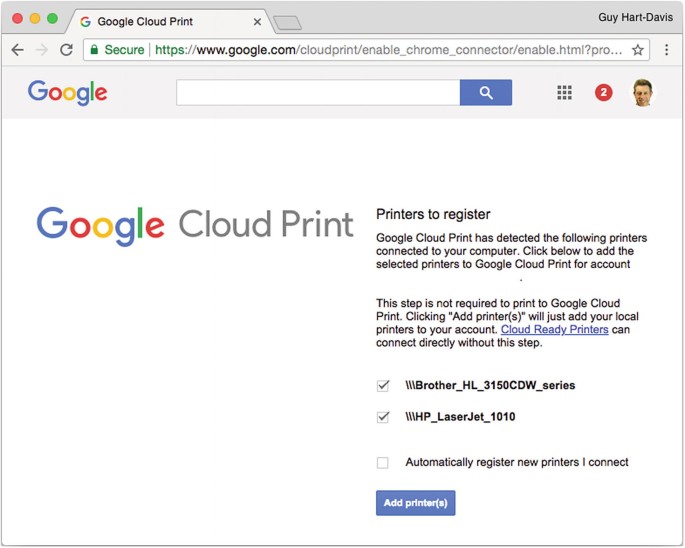Close the Google Cloud Print tab

click(x=257, y=21)
